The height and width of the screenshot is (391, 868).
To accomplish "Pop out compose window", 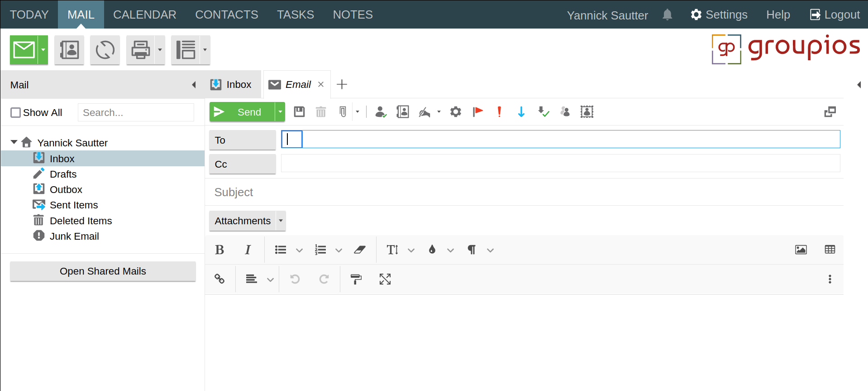I will (x=830, y=111).
